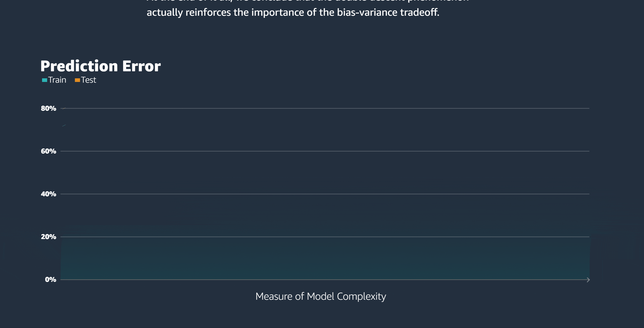644x328 pixels.
Task: Click the 0% y-axis label
Action: (x=51, y=279)
